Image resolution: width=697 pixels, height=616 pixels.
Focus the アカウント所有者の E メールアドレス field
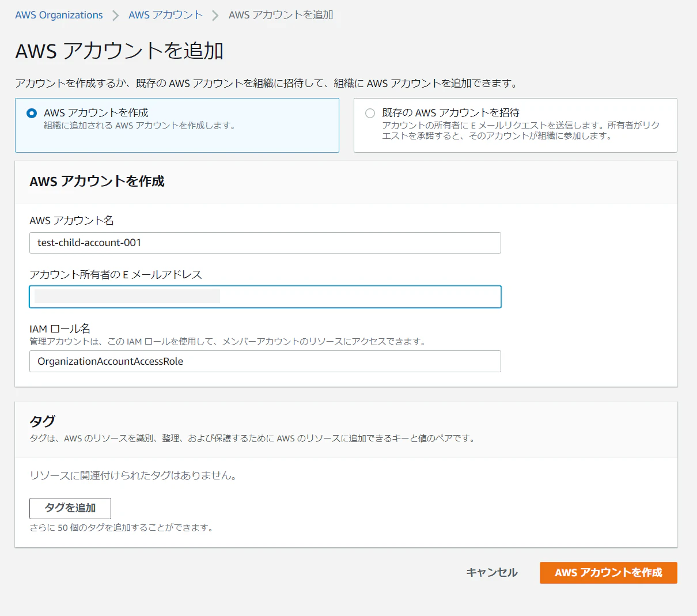pyautogui.click(x=265, y=297)
